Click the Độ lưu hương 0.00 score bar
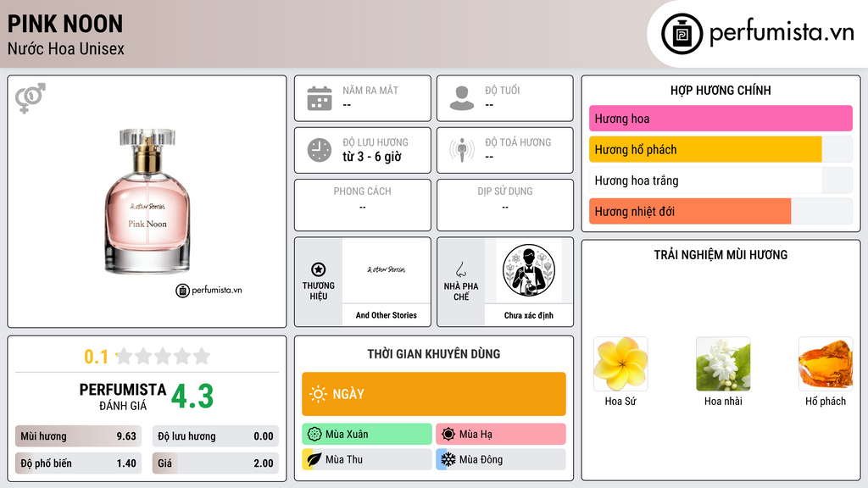This screenshot has height=488, width=868. point(216,436)
